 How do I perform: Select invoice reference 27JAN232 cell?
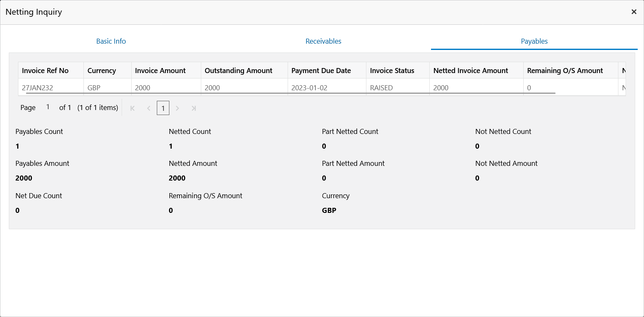coord(51,87)
